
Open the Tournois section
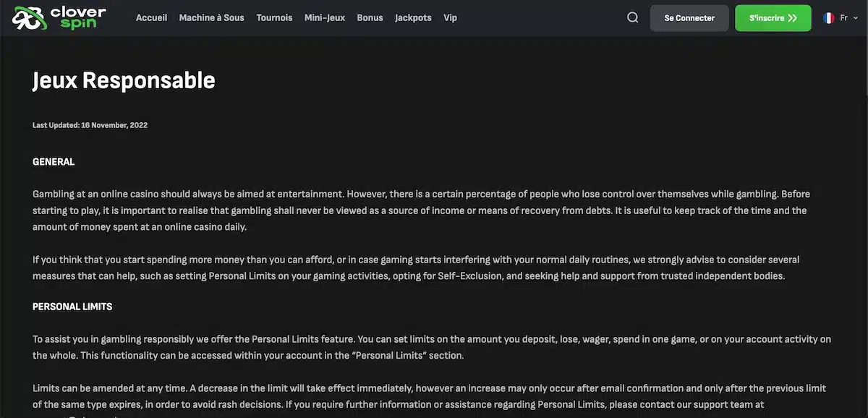(x=274, y=18)
